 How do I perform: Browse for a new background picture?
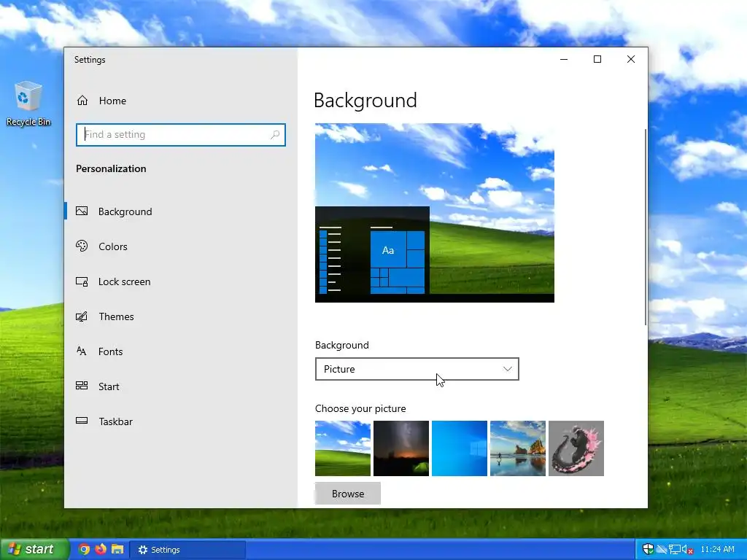click(348, 494)
